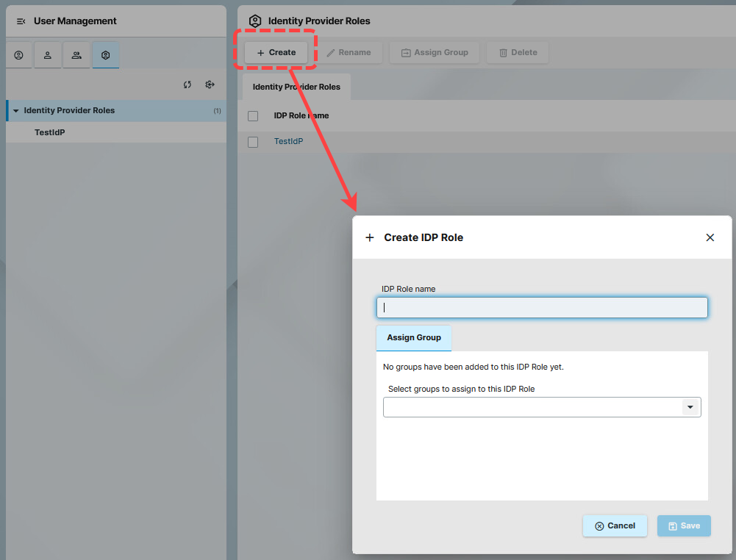Collapse the Identity Provider Roles tree node
736x560 pixels.
click(15, 111)
